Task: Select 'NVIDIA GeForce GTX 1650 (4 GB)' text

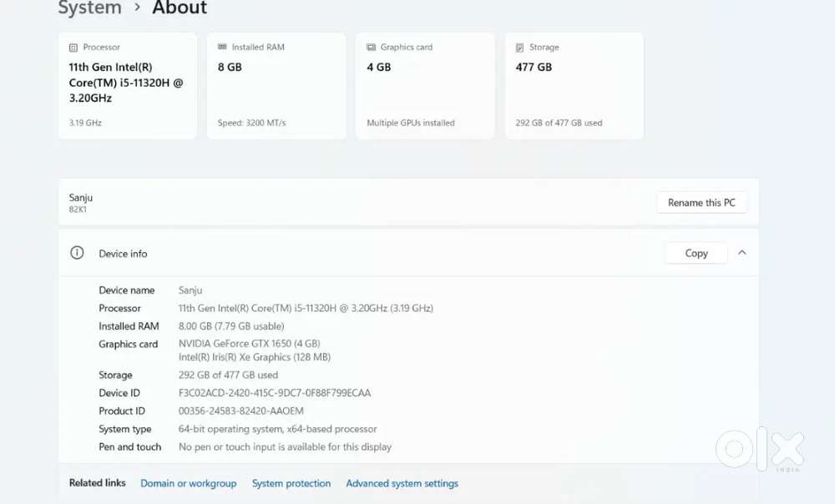Action: click(249, 344)
